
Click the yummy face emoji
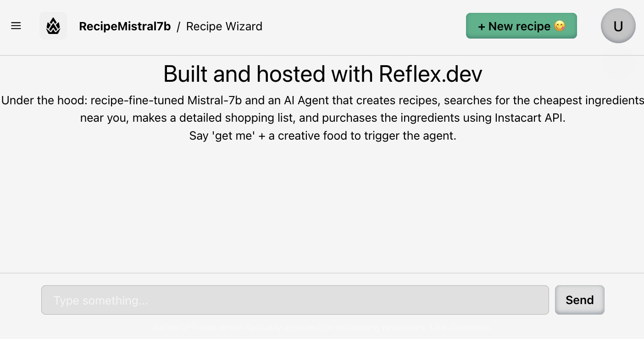(x=560, y=26)
